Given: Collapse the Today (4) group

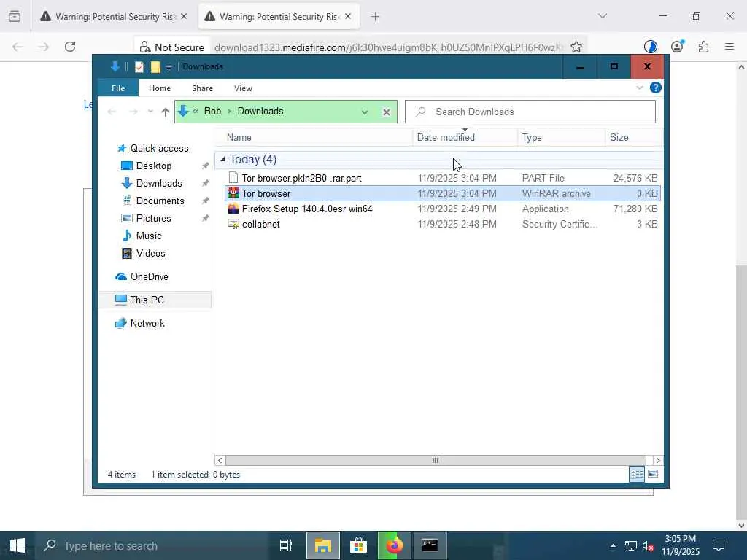Looking at the screenshot, I should (x=222, y=159).
